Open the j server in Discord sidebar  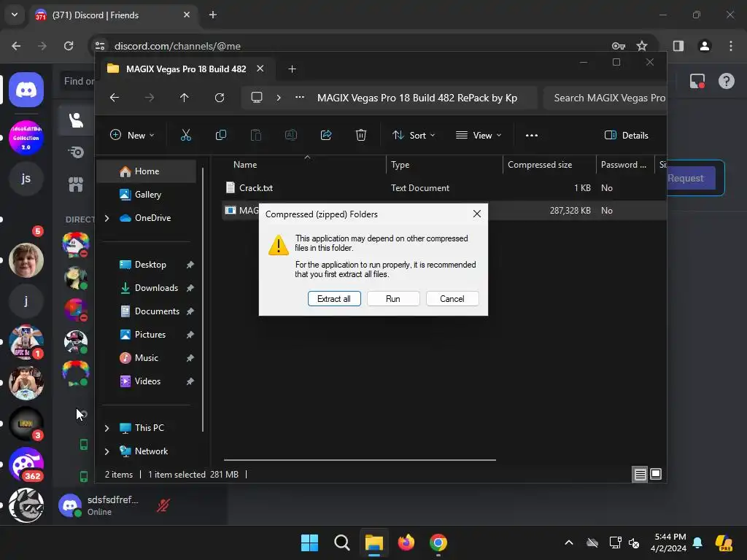pyautogui.click(x=26, y=301)
